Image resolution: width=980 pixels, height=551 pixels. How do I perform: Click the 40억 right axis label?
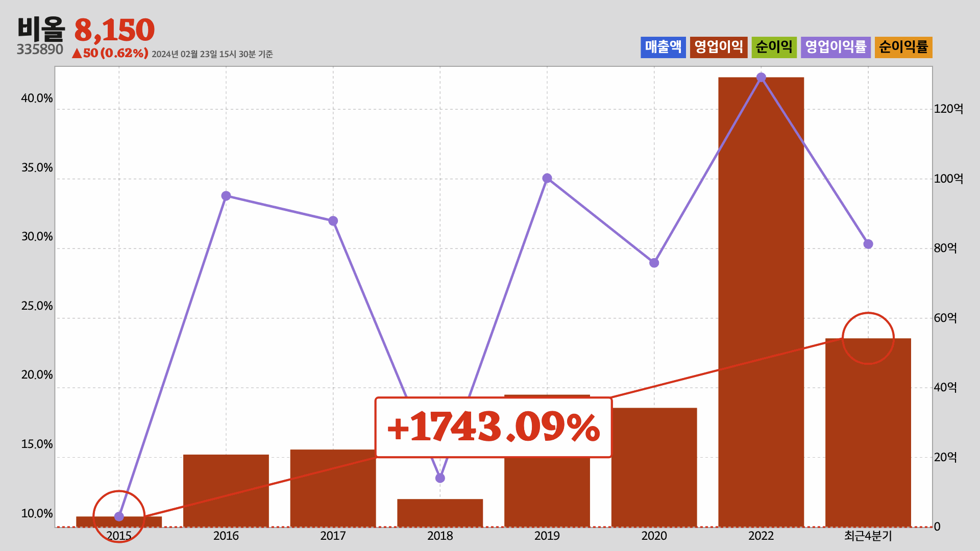point(945,387)
